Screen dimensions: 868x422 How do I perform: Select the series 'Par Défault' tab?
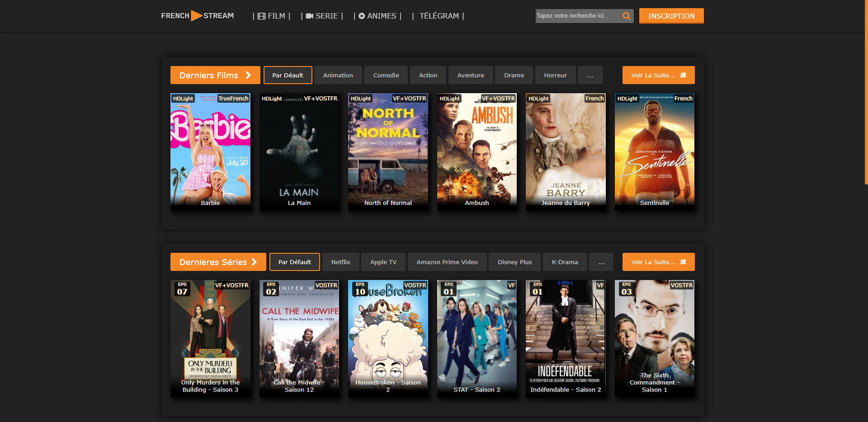295,262
